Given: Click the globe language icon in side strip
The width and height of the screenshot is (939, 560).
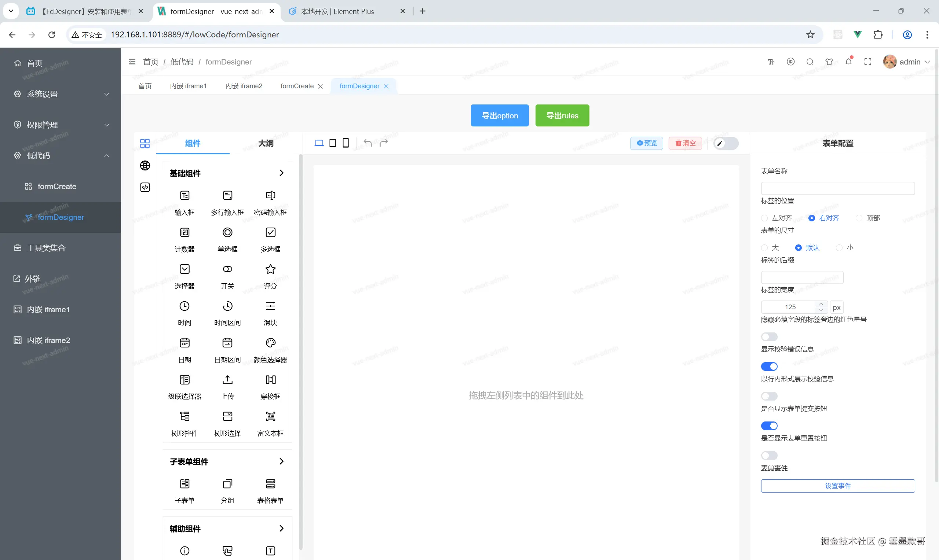Looking at the screenshot, I should click(145, 166).
